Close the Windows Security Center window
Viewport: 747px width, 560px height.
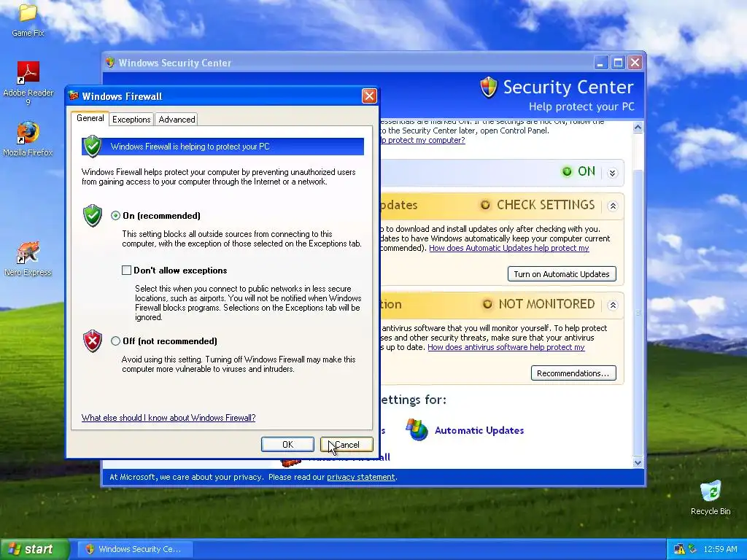[635, 63]
